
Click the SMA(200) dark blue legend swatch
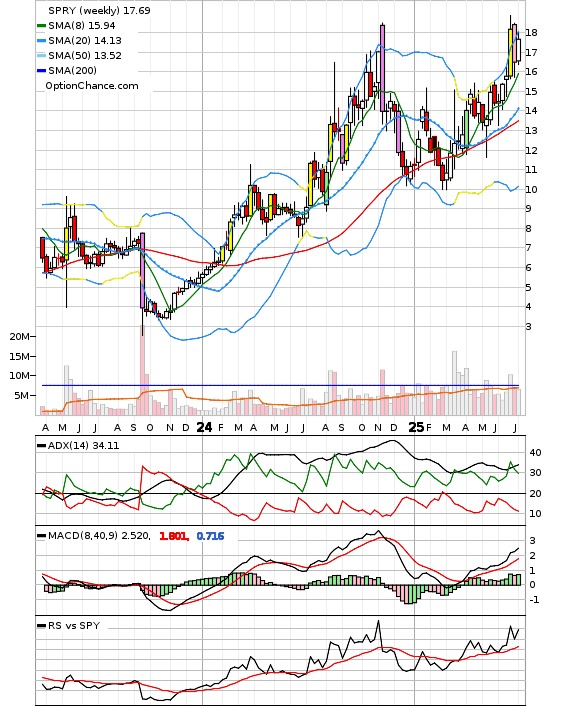tap(41, 70)
